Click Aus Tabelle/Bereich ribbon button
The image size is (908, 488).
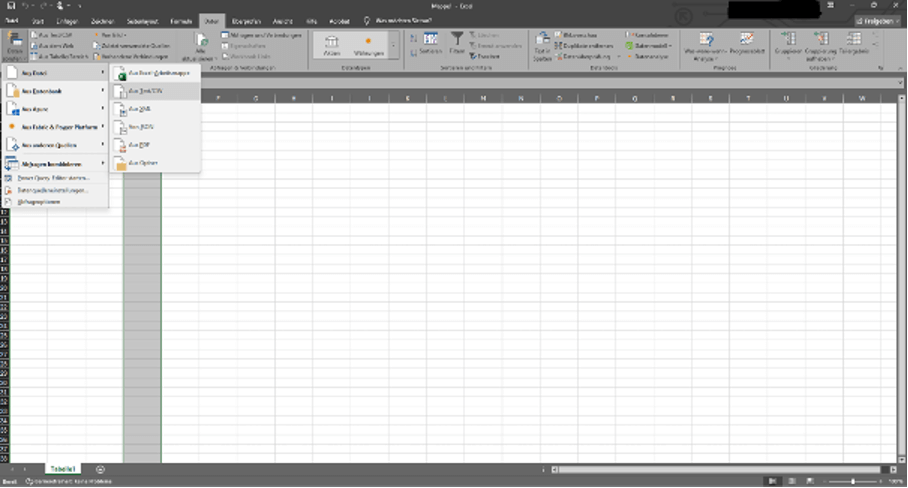60,56
